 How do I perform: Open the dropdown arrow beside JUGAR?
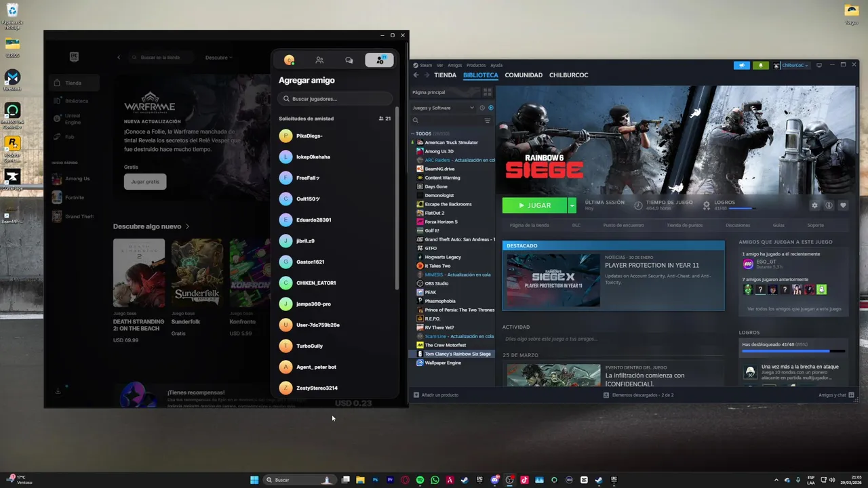click(572, 205)
